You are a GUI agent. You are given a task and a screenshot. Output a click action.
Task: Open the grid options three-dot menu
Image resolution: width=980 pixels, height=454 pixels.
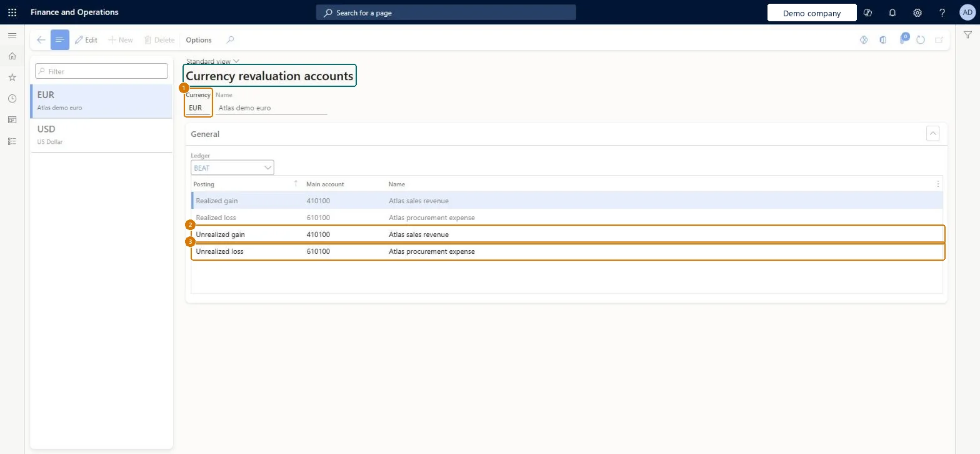(x=937, y=184)
